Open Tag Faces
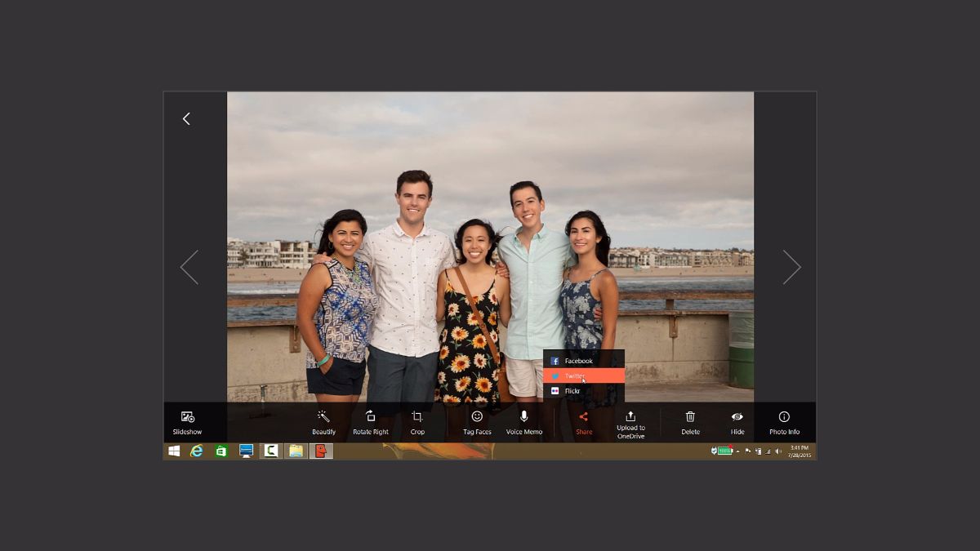This screenshot has width=980, height=551. 477,421
